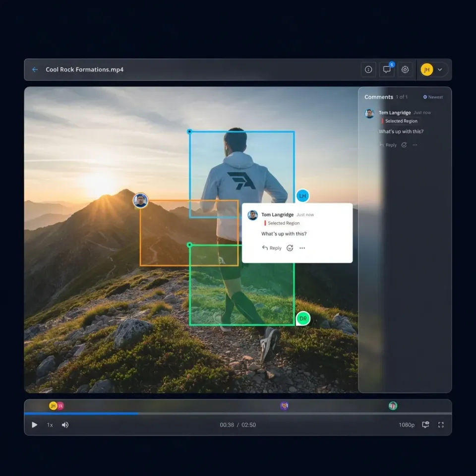
Task: Select the DR avatar on the green region
Action: coord(302,319)
